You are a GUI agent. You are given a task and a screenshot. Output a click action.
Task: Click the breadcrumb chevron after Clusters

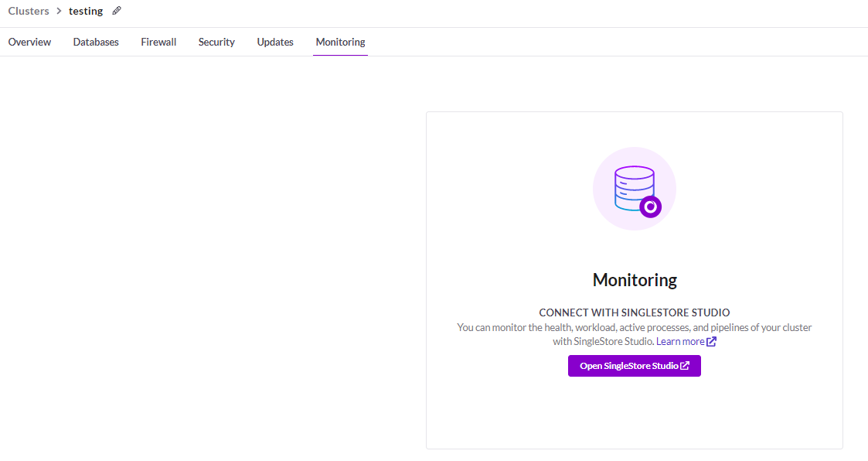(59, 11)
